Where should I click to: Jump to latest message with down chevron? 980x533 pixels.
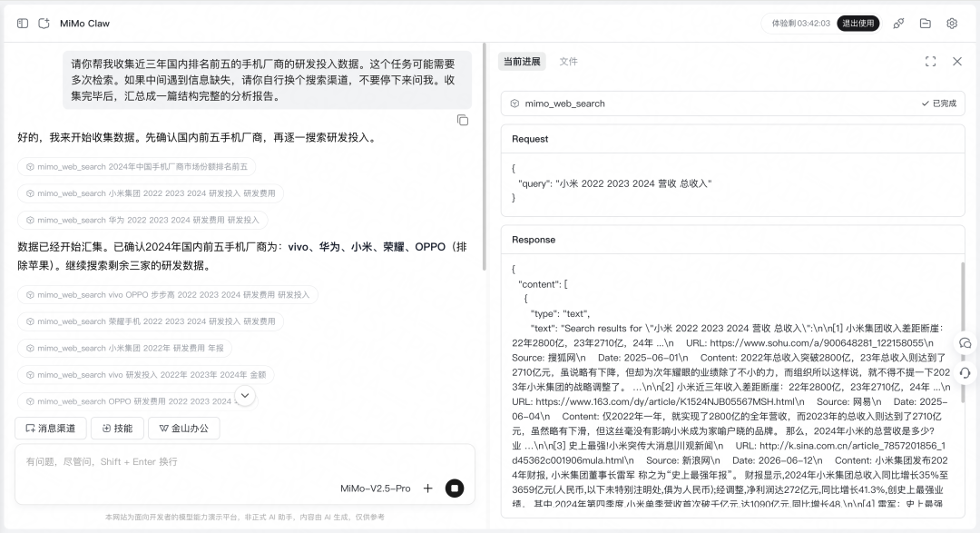245,395
